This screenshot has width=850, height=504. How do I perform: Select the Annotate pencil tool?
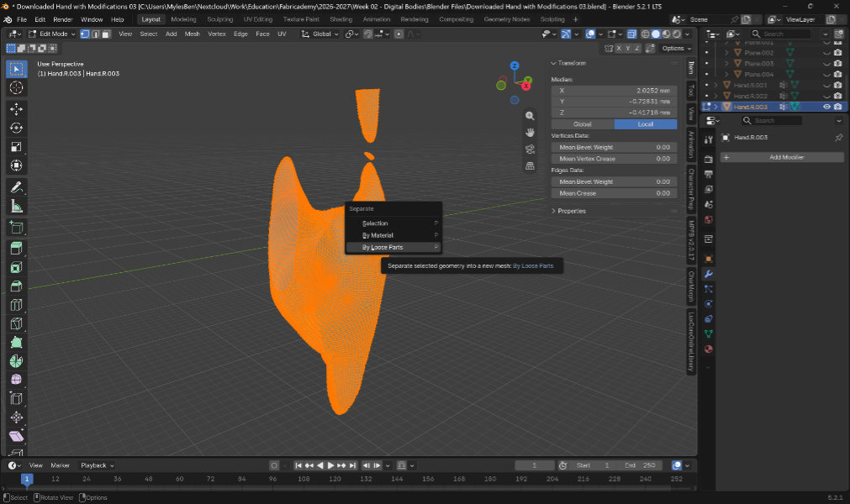click(16, 186)
